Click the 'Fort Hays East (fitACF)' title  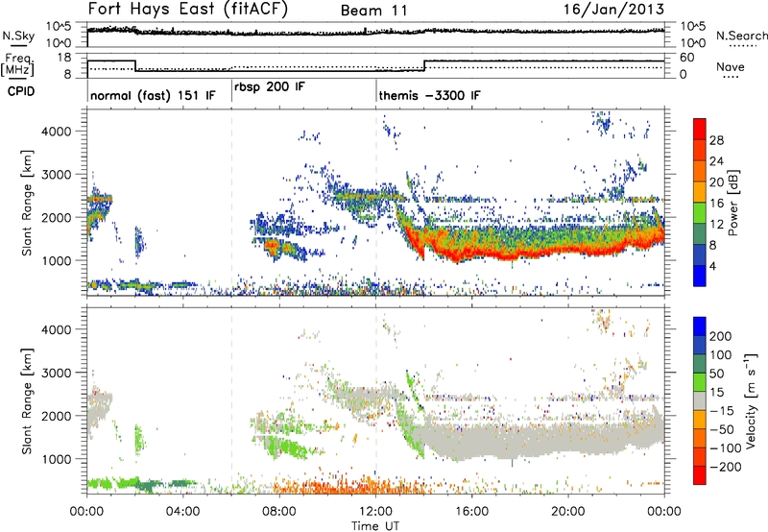pyautogui.click(x=188, y=10)
